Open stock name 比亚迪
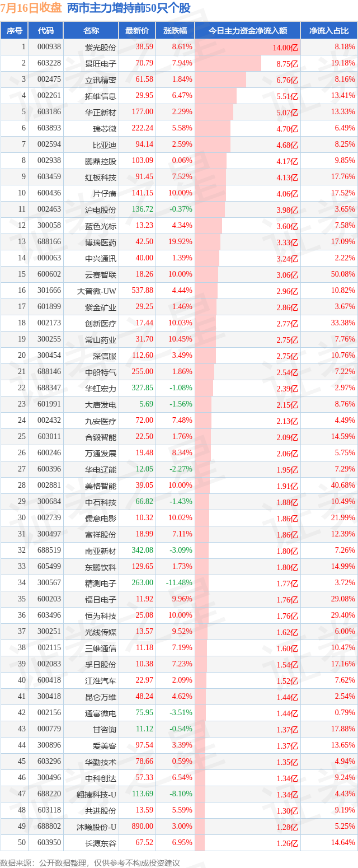 point(105,144)
